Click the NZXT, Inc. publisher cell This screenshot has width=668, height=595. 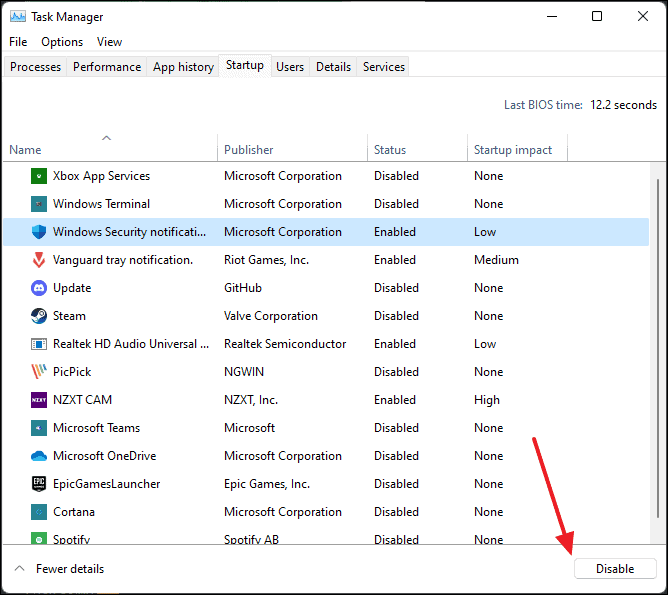pyautogui.click(x=251, y=400)
